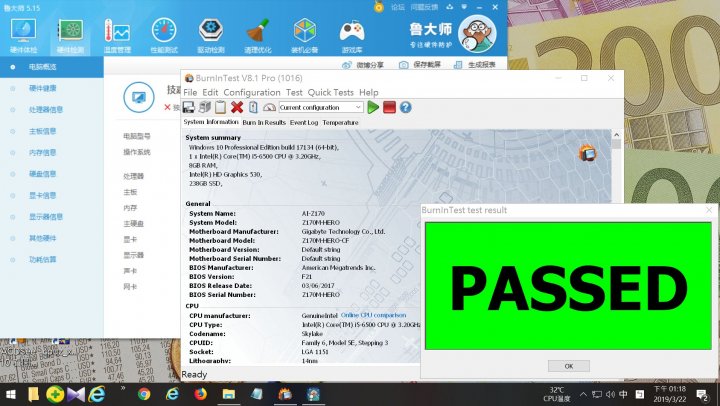Open BurnInTest Test menu

(294, 92)
